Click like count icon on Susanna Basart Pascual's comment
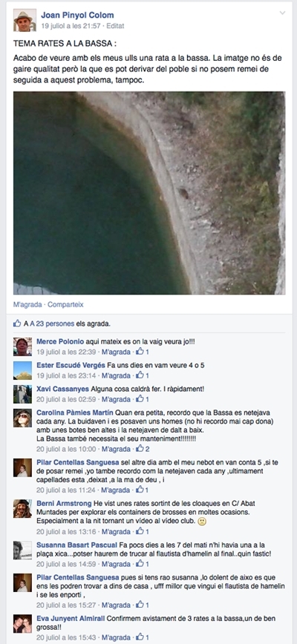Viewport: 297px width, 644px height. point(140,564)
